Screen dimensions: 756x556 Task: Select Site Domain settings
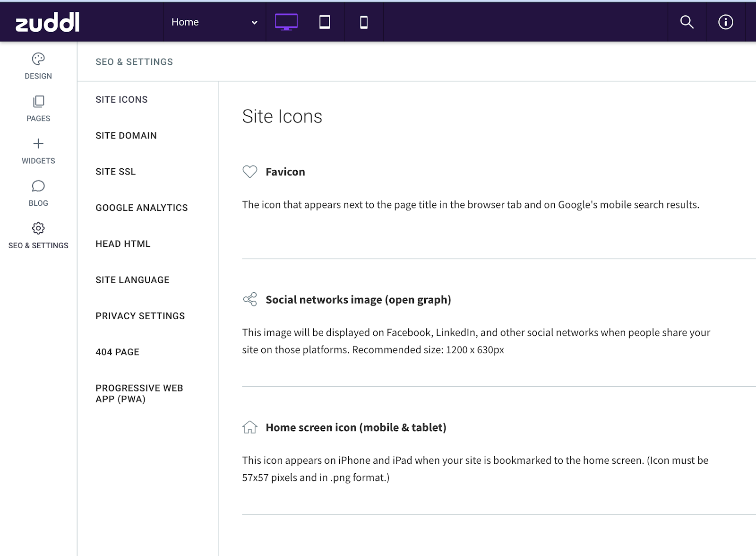tap(126, 136)
